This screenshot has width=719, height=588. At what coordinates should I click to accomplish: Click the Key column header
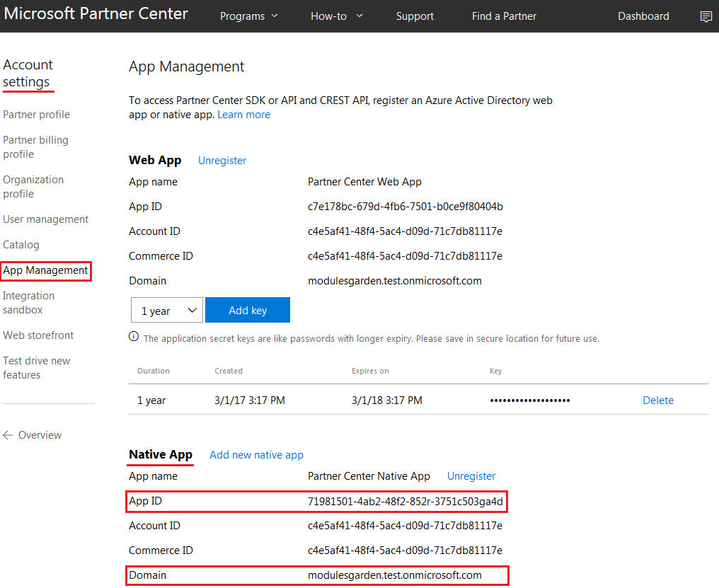tap(495, 371)
